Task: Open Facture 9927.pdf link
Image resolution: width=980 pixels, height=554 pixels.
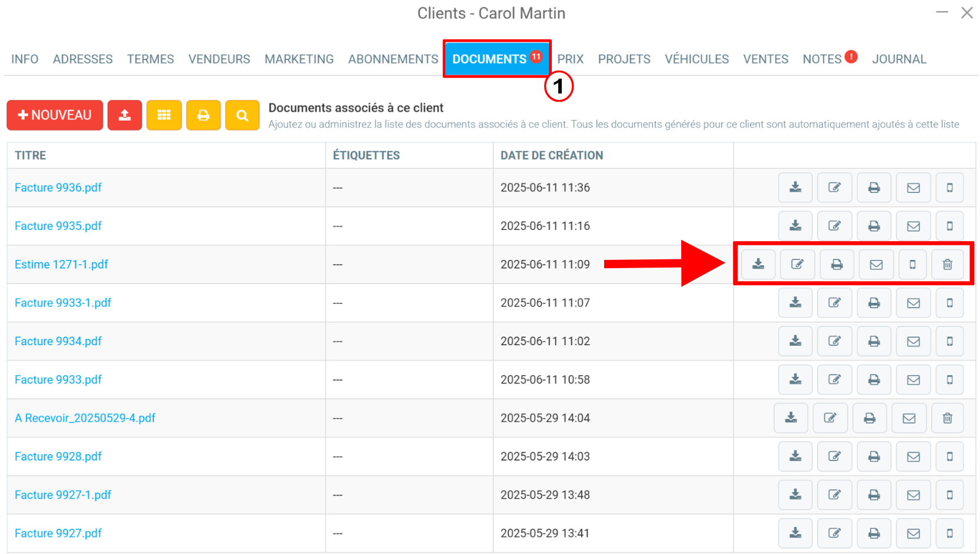Action: 58,533
